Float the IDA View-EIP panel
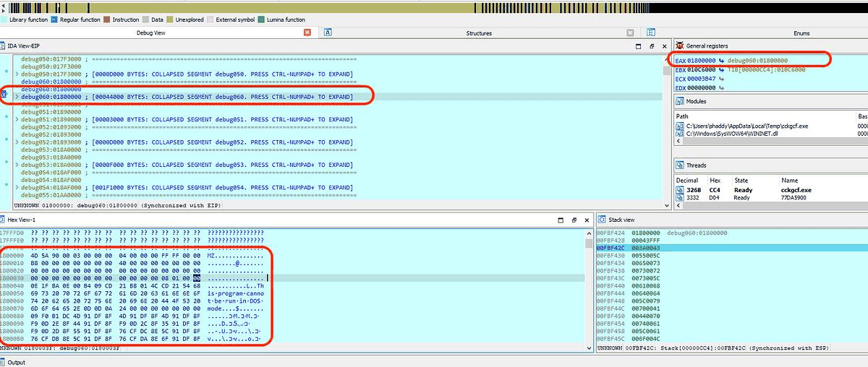Image resolution: width=868 pixels, height=367 pixels. [x=650, y=46]
